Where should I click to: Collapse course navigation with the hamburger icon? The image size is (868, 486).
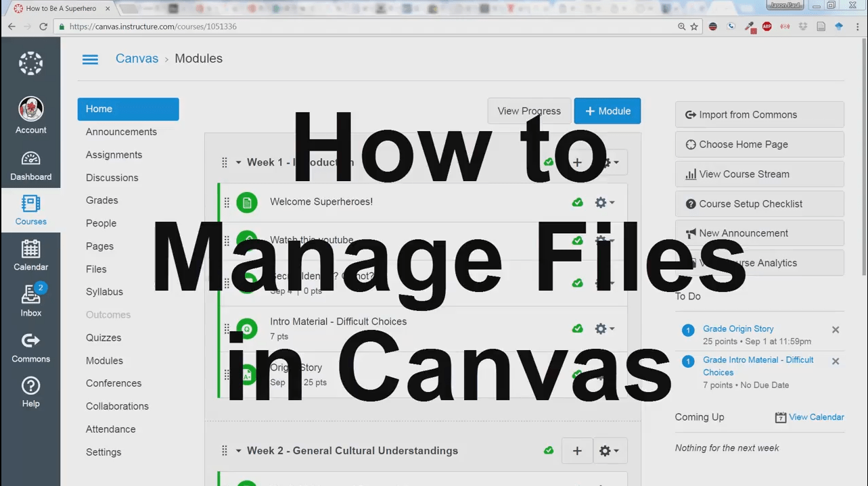90,59
